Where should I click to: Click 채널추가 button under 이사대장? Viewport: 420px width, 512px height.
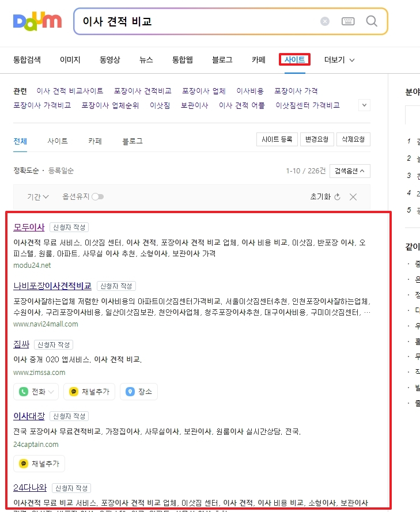(39, 464)
